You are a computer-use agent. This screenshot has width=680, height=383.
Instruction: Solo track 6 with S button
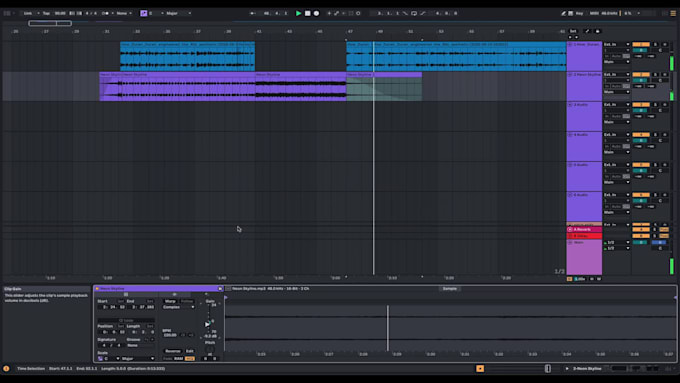(655, 195)
